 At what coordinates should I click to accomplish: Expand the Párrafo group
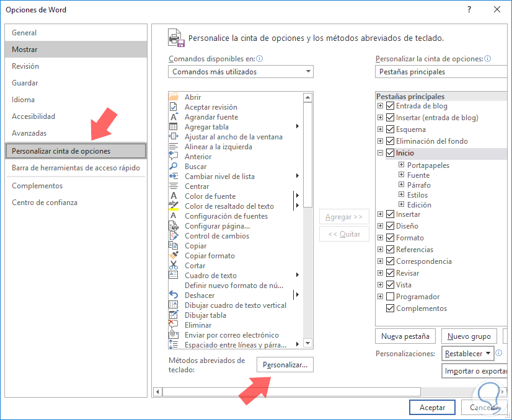(401, 185)
